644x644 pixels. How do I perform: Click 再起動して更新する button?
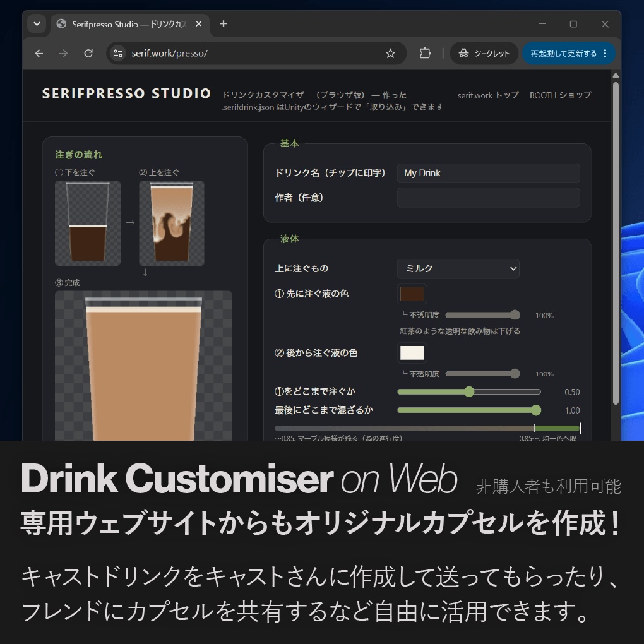tap(563, 54)
